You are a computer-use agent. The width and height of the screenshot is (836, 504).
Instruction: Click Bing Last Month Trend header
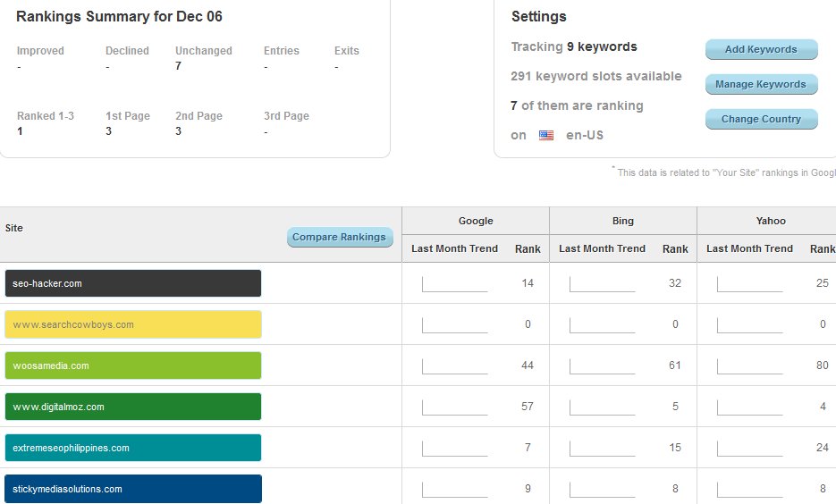(x=602, y=248)
